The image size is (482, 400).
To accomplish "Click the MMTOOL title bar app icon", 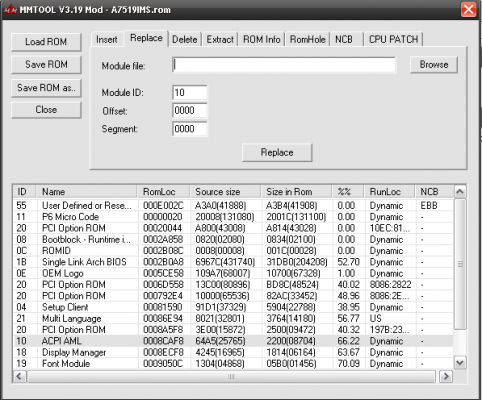I will click(x=10, y=9).
